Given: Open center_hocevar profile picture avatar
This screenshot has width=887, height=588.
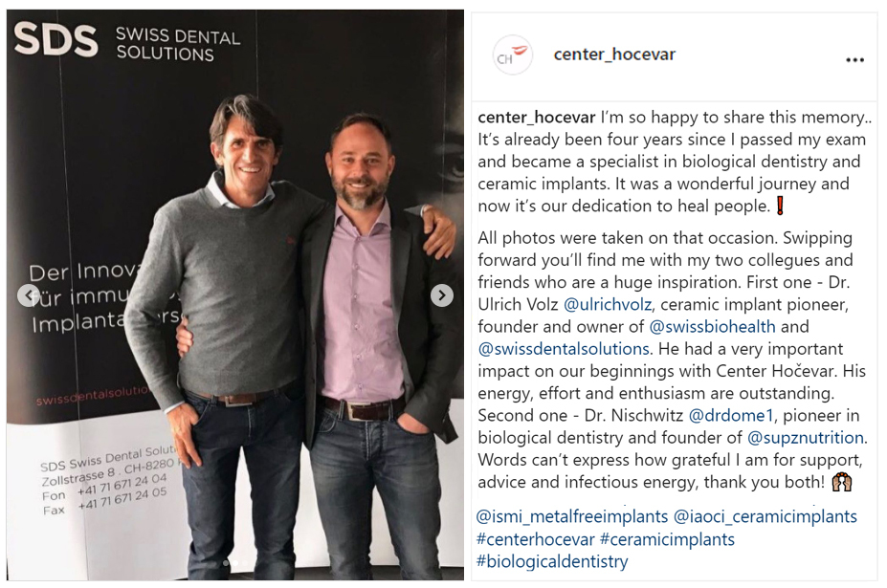Looking at the screenshot, I should point(513,54).
